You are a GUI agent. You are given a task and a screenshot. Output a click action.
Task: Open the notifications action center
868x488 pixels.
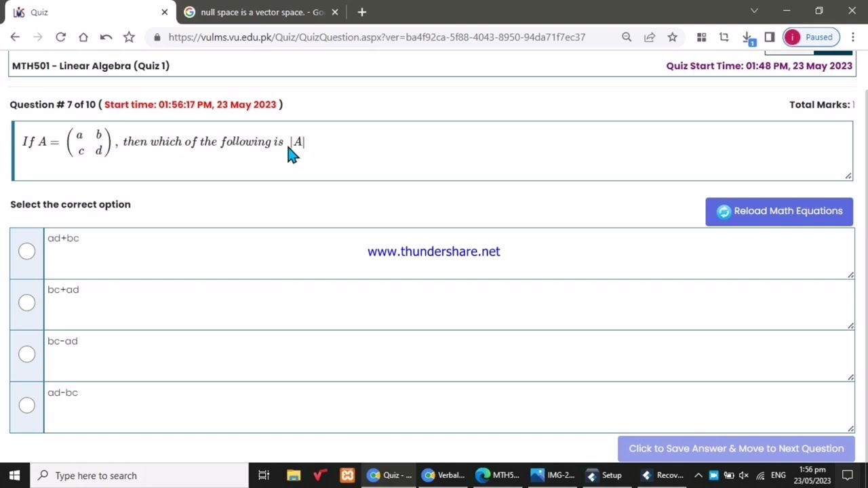pos(848,475)
